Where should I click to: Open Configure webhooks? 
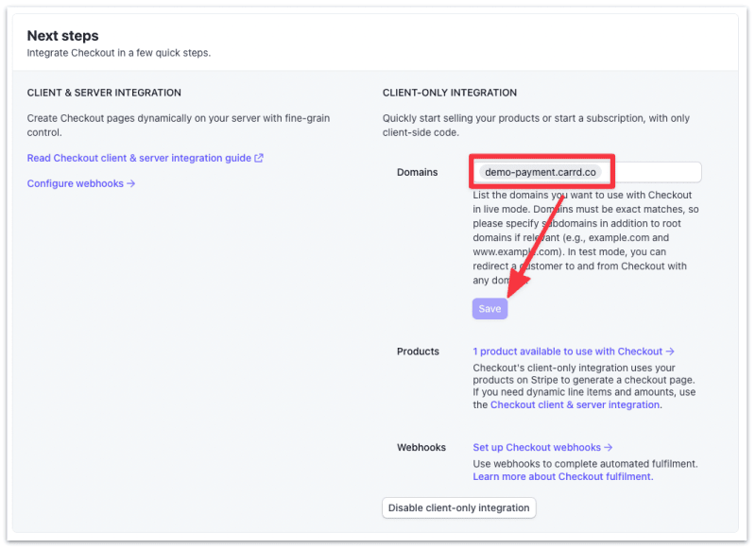(x=76, y=183)
